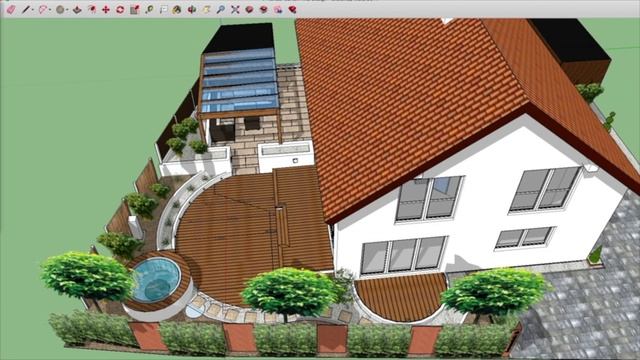Open the Line tool dropdown arrow
The height and width of the screenshot is (360, 640).
point(32,10)
